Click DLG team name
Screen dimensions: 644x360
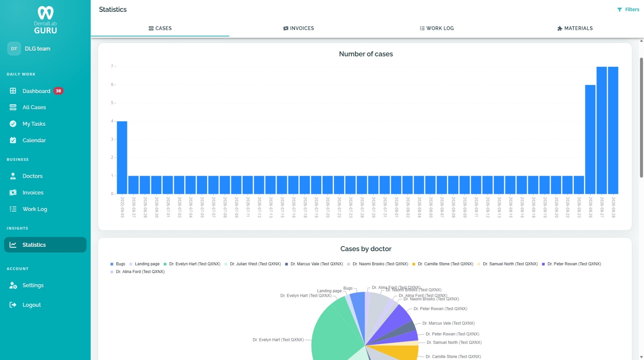38,49
